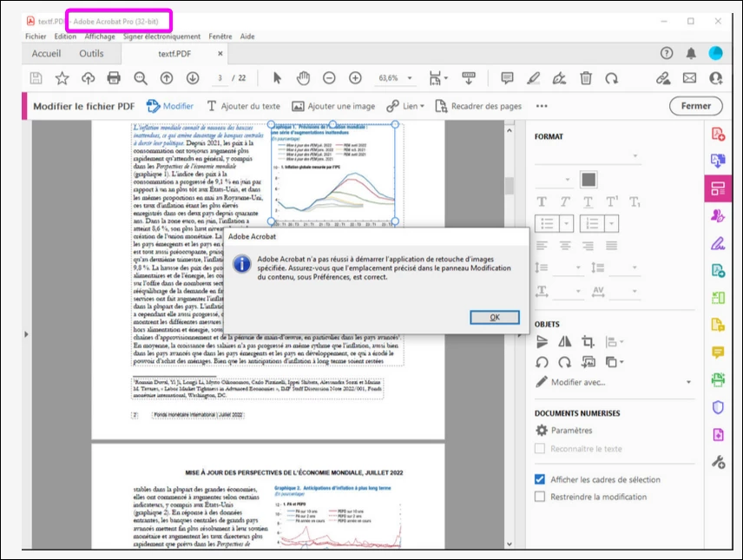Switch to the Outils tab
The width and height of the screenshot is (743, 560).
(x=91, y=54)
